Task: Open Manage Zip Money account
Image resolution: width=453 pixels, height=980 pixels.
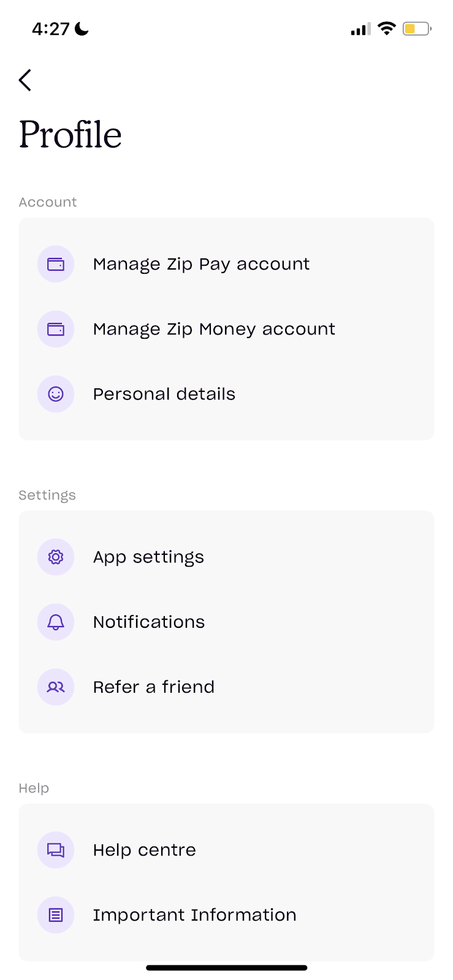Action: tap(214, 329)
